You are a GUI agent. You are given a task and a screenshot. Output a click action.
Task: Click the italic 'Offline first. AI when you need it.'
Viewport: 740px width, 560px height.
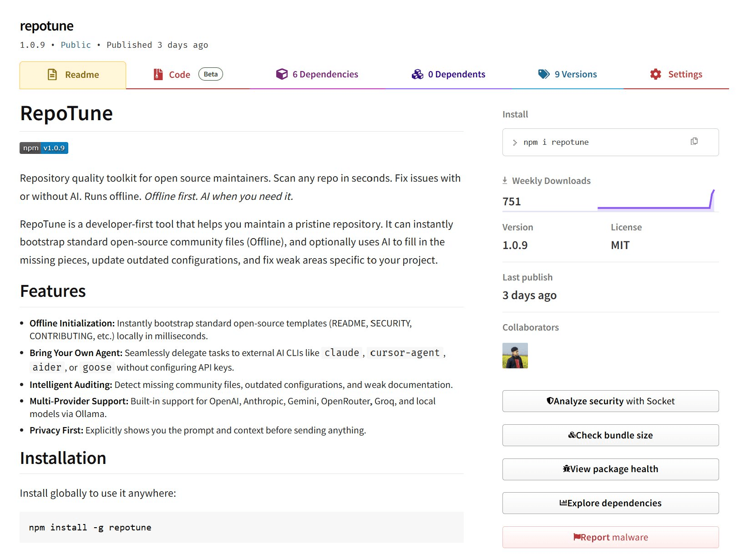coord(219,196)
